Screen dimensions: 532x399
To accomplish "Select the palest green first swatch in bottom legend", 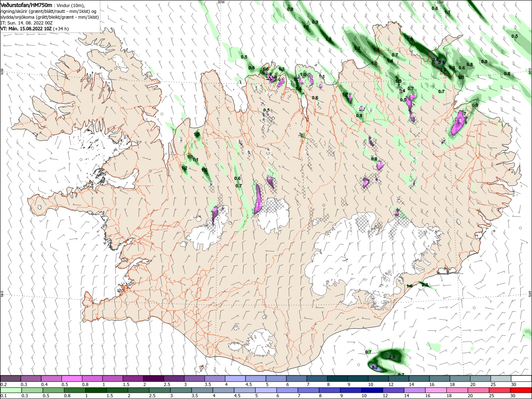I will point(10,390).
